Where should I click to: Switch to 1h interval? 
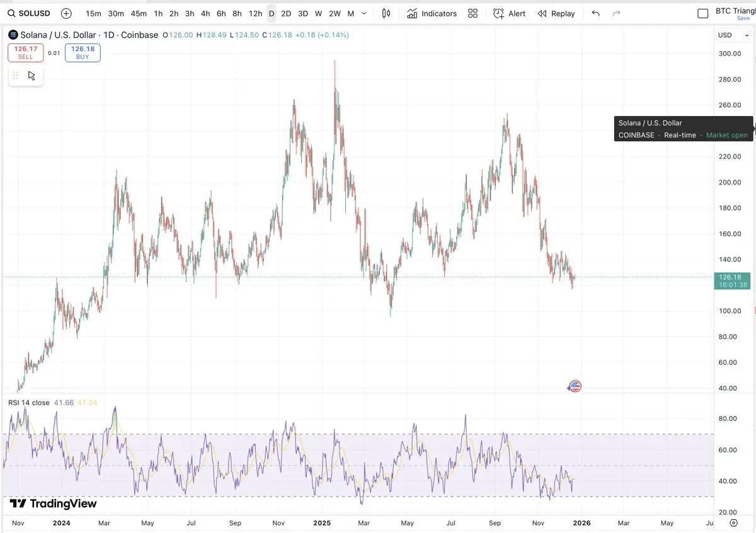[158, 13]
